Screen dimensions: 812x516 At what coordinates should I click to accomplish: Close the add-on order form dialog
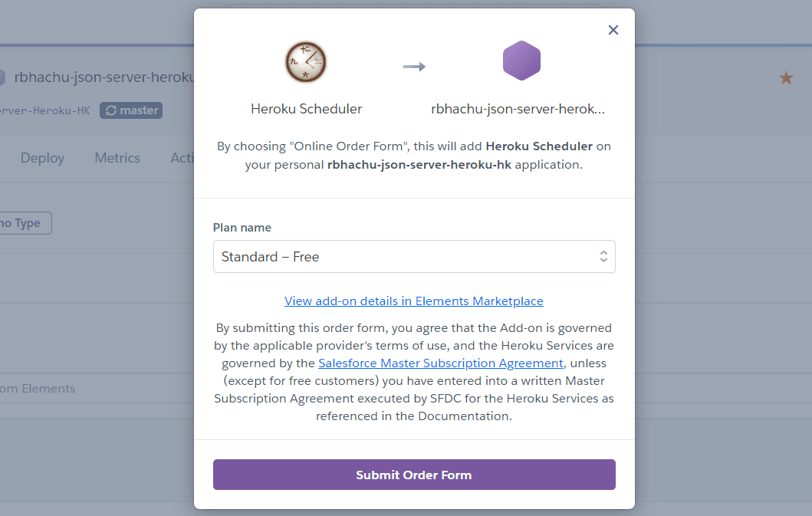[613, 30]
